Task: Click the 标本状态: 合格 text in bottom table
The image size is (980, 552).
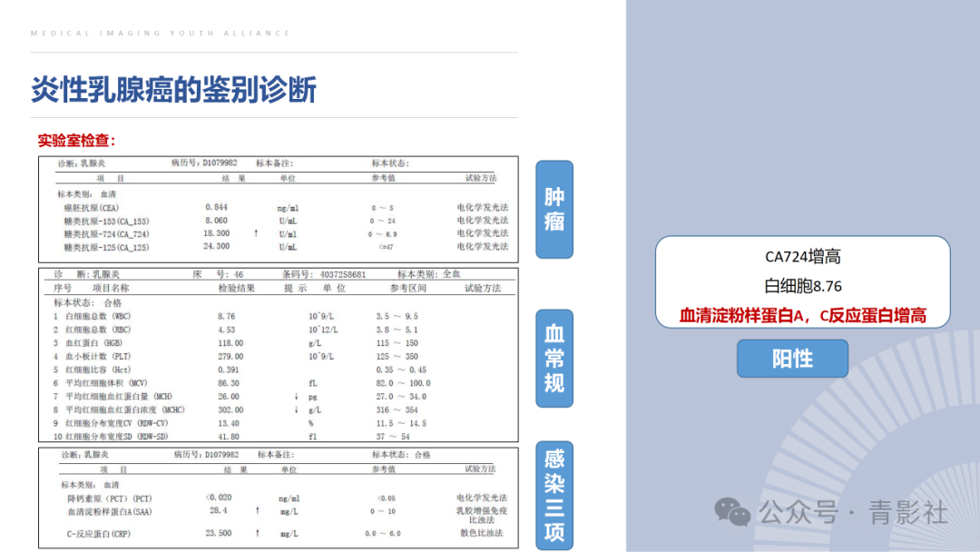Action: tap(401, 455)
